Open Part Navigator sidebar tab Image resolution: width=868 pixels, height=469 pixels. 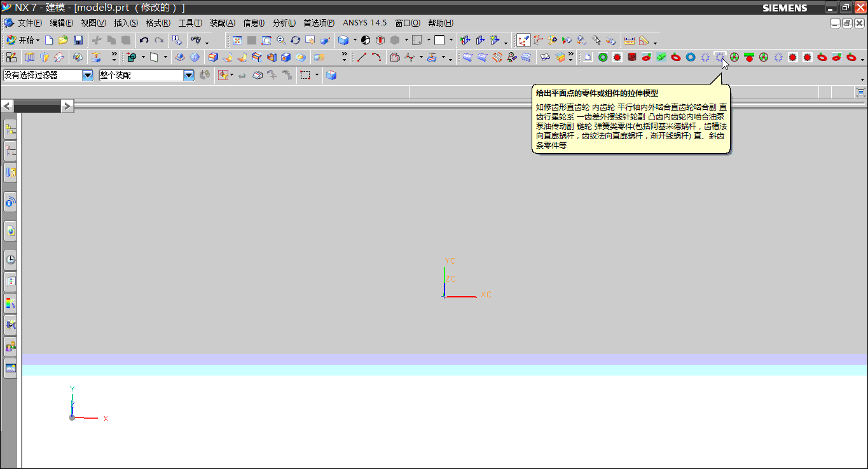(10, 151)
